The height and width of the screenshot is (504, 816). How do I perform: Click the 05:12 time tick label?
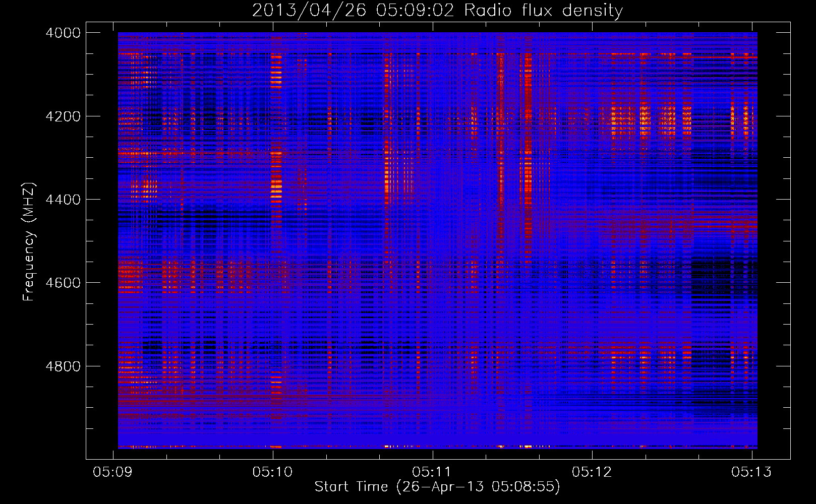(x=592, y=472)
